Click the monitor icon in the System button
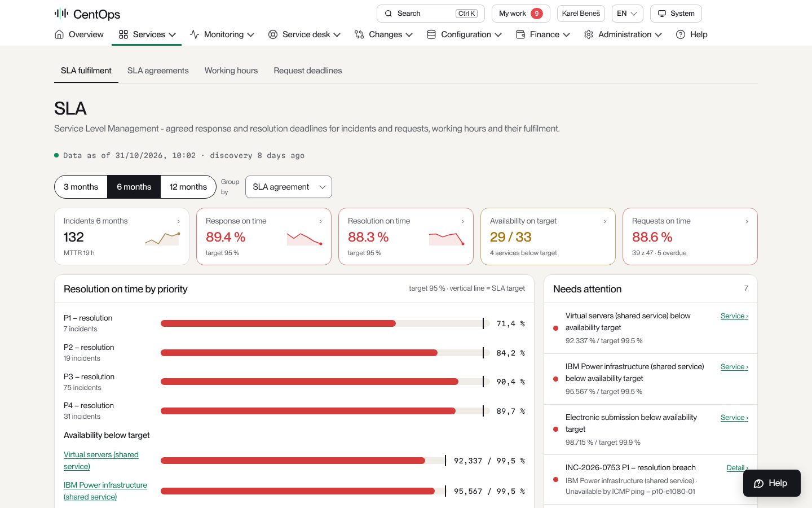Image resolution: width=812 pixels, height=508 pixels. click(662, 14)
